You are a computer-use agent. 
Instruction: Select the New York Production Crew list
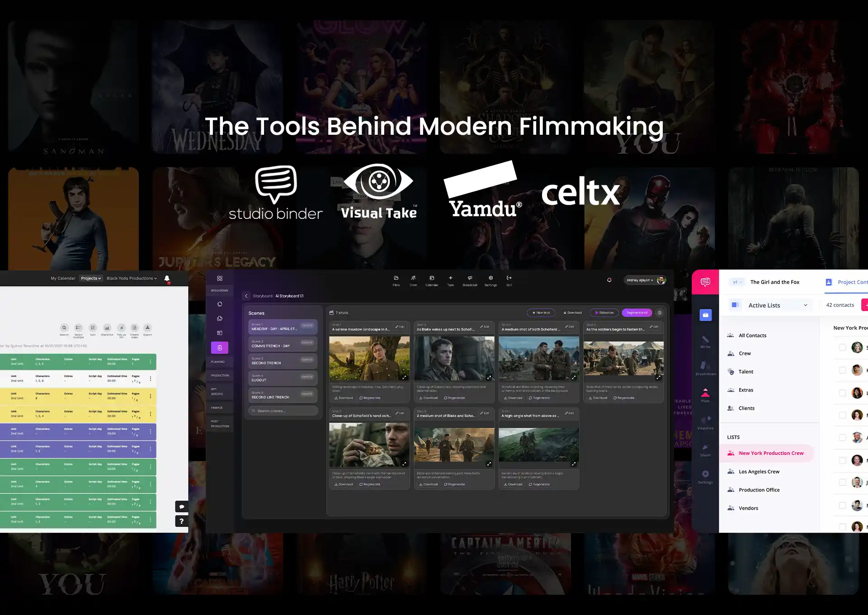(770, 453)
